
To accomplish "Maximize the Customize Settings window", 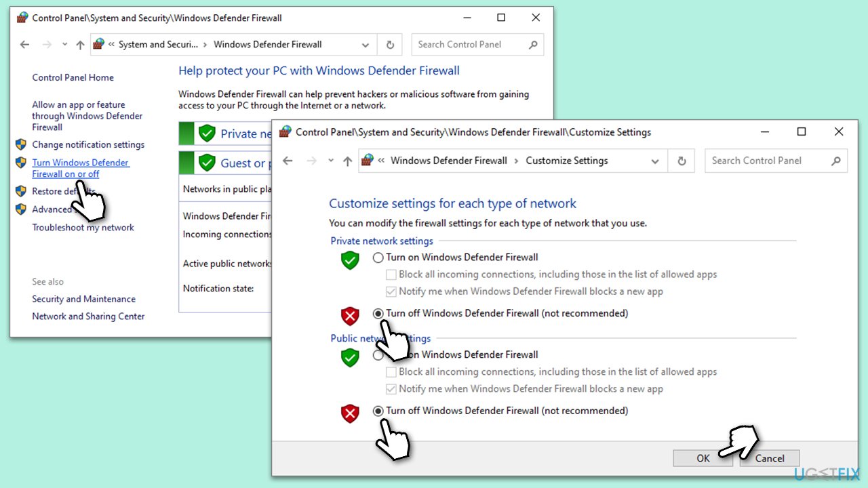I will (802, 131).
